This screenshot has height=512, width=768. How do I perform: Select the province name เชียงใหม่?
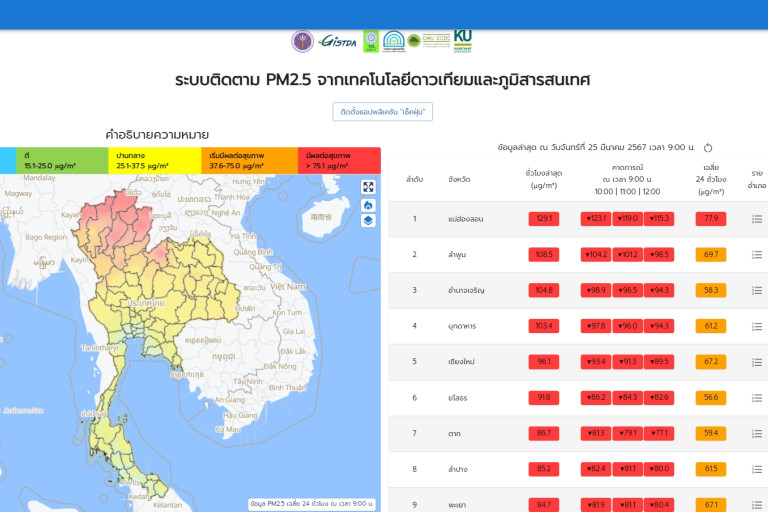(x=465, y=362)
